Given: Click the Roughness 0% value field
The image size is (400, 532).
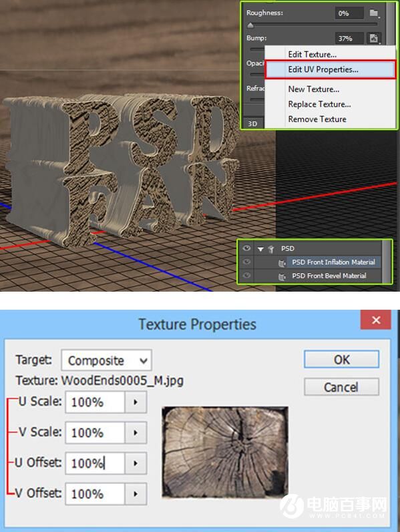Looking at the screenshot, I should click(x=349, y=13).
